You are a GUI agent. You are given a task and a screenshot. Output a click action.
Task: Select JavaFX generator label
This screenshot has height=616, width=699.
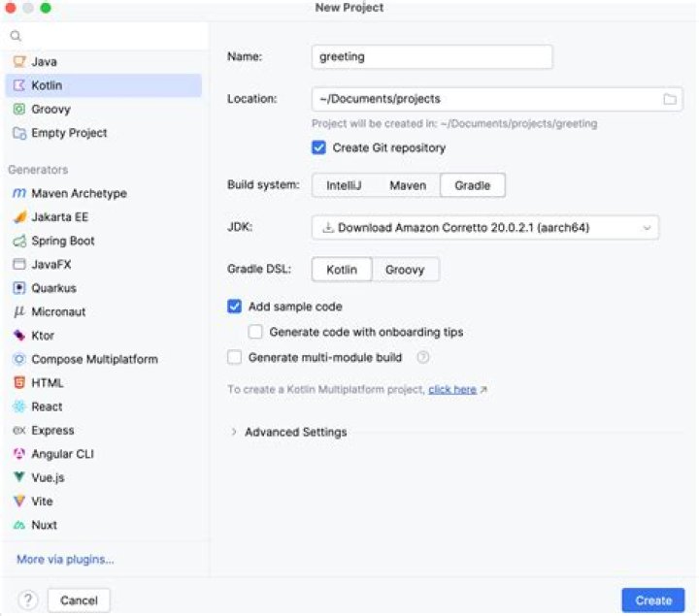pos(51,265)
